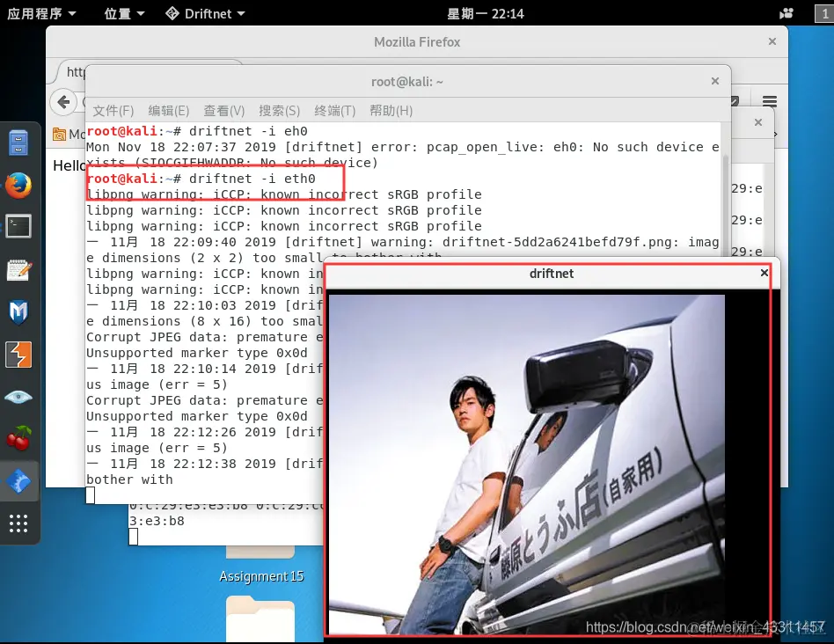Open the eye-shaped dock icon

coord(18,397)
